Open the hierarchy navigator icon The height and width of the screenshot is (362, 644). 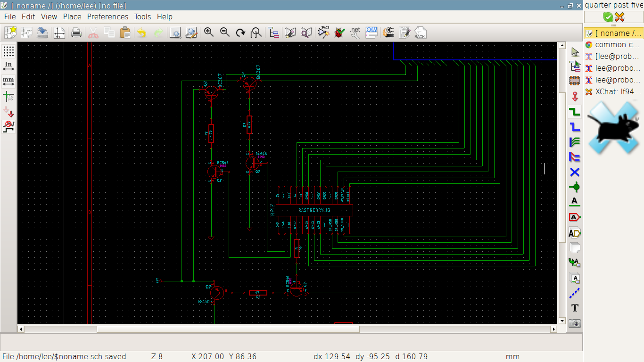273,33
